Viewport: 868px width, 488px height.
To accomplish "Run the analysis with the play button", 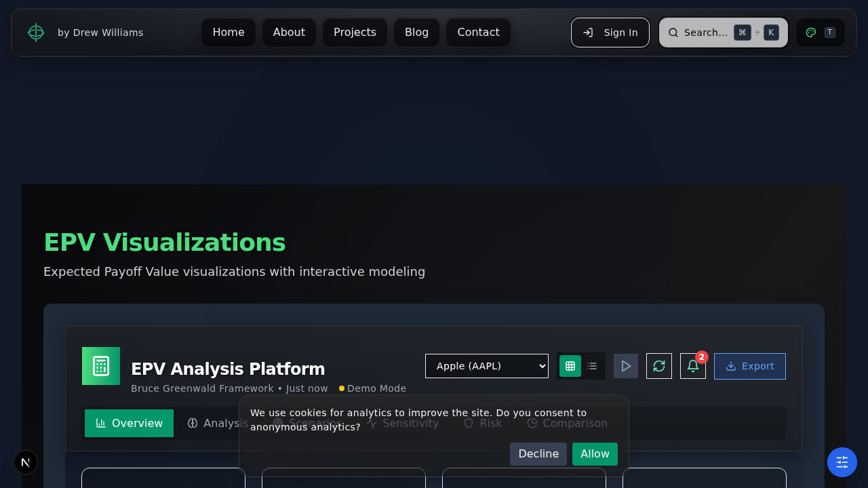I will click(625, 366).
